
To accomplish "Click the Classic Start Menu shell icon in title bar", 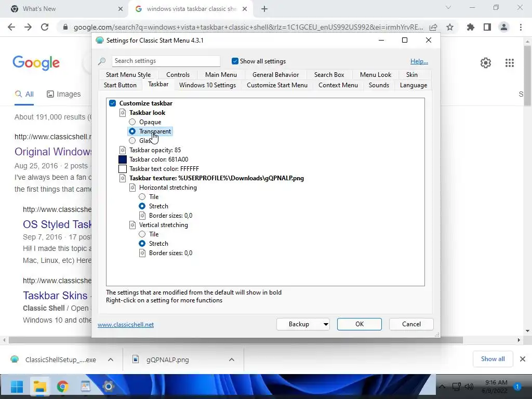I will tap(99, 41).
